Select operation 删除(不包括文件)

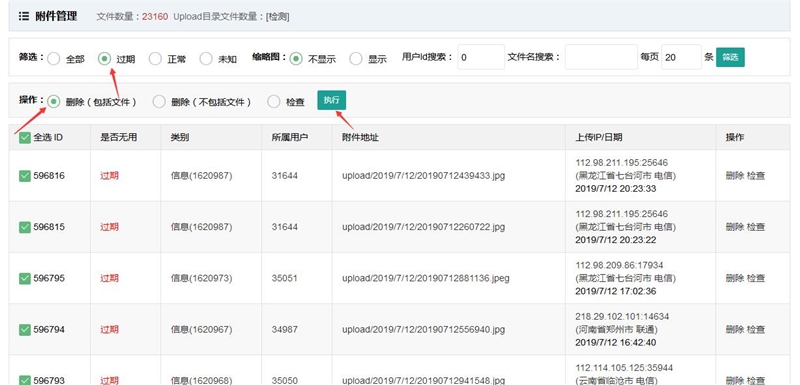[x=159, y=102]
